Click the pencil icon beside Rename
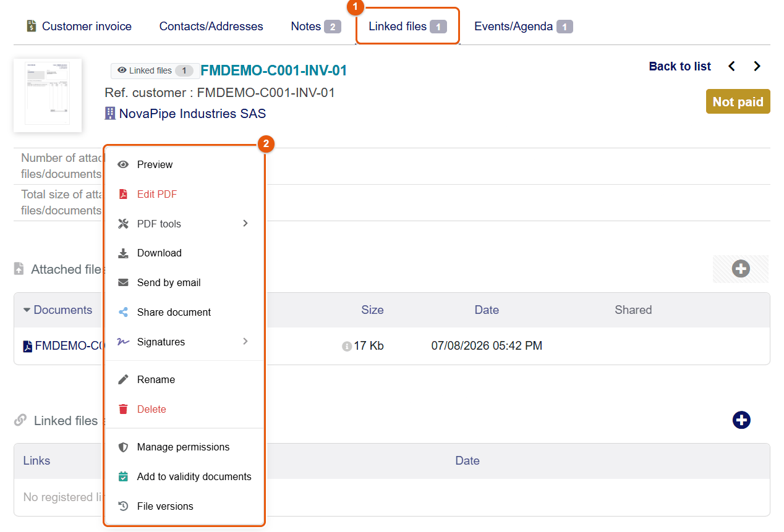This screenshot has width=784, height=532. (123, 379)
